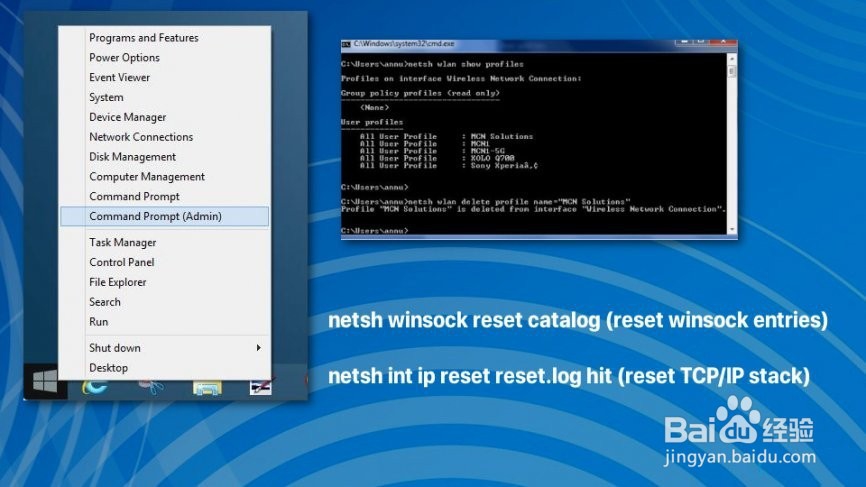Screen dimensions: 866x487
Task: Close the cmd.exe window
Action: pyautogui.click(x=723, y=42)
